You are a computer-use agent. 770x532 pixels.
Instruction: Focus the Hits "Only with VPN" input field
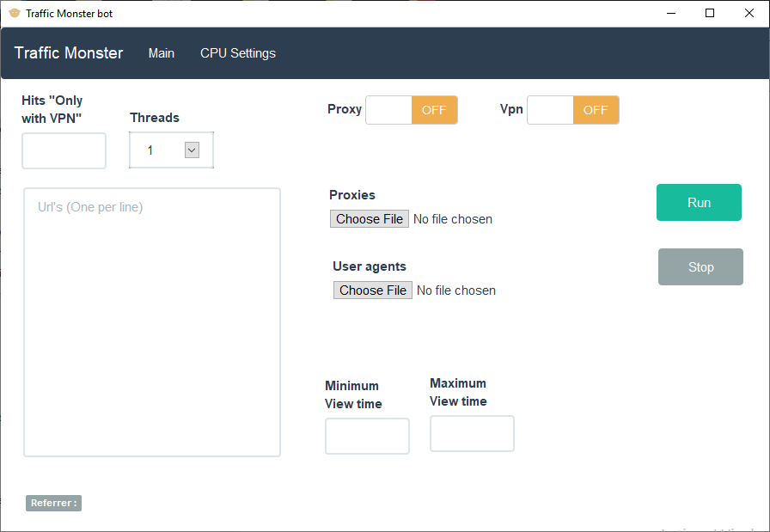64,150
